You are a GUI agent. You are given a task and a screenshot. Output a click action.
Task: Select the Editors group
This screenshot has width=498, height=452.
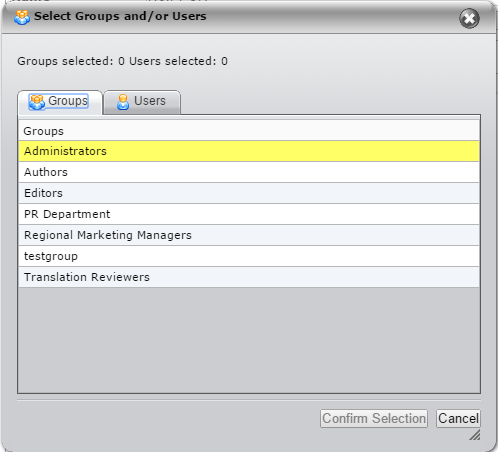coord(249,193)
